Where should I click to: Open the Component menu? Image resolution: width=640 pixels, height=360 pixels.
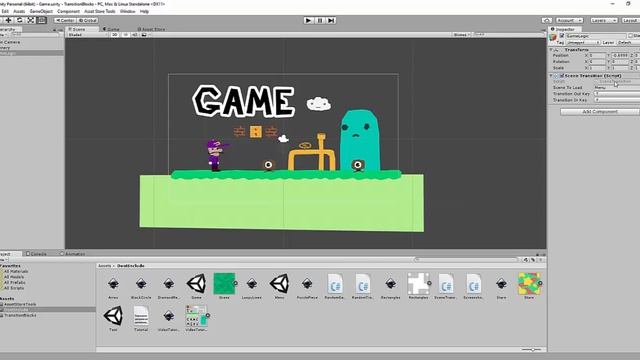tap(68, 11)
